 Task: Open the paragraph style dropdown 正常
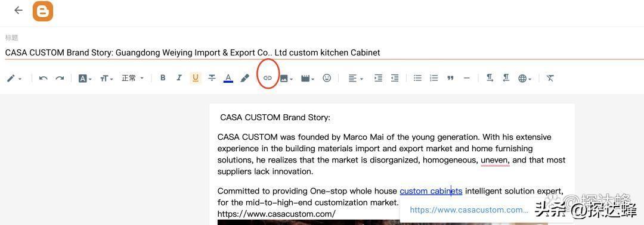pos(132,78)
